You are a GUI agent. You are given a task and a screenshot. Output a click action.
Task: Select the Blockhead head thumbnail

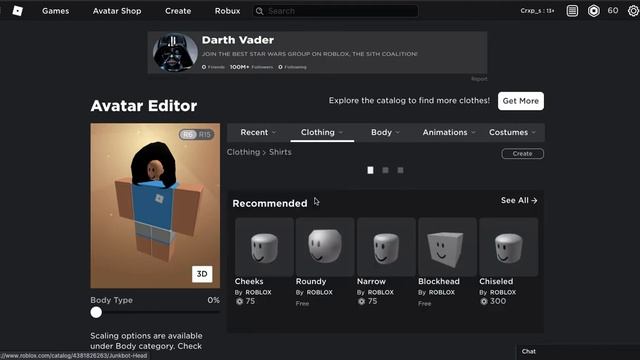(447, 247)
